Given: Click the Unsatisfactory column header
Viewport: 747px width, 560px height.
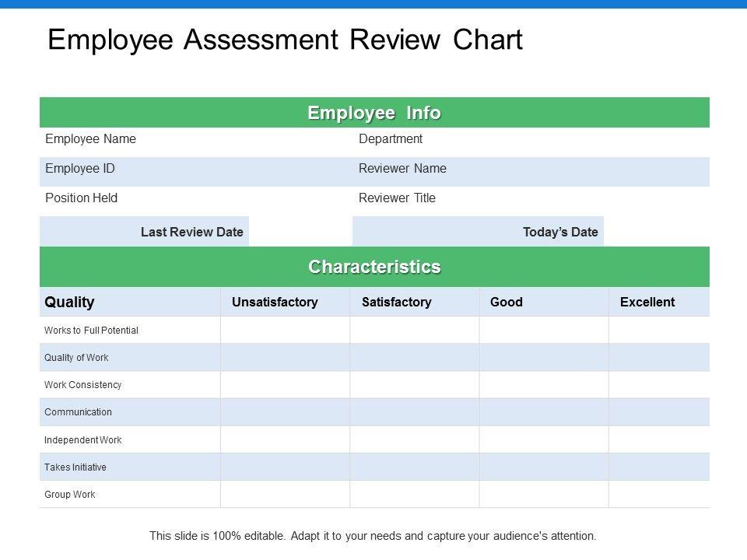Looking at the screenshot, I should 275,302.
